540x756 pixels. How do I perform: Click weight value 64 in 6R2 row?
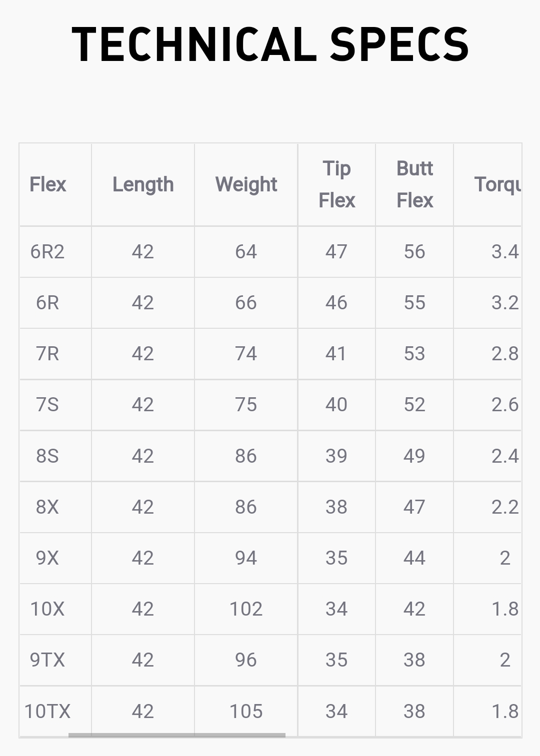246,252
